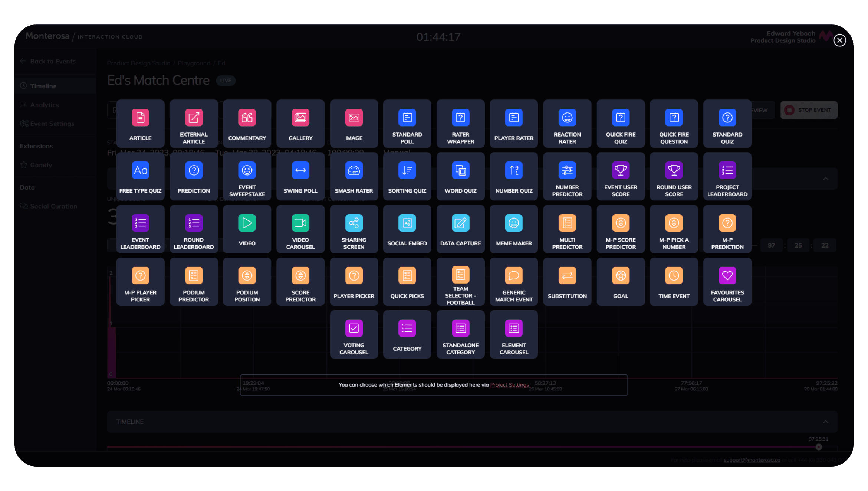The height and width of the screenshot is (491, 868).
Task: Choose the Meme Maker element
Action: point(514,229)
